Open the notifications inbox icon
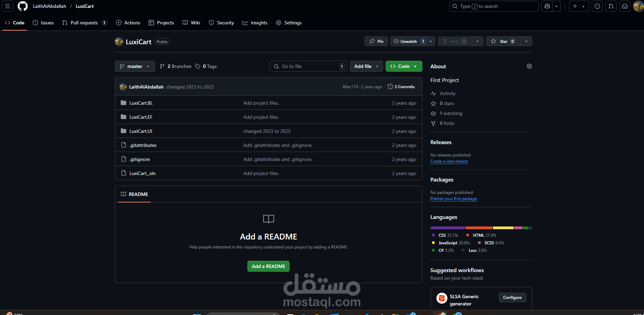 pyautogui.click(x=625, y=6)
